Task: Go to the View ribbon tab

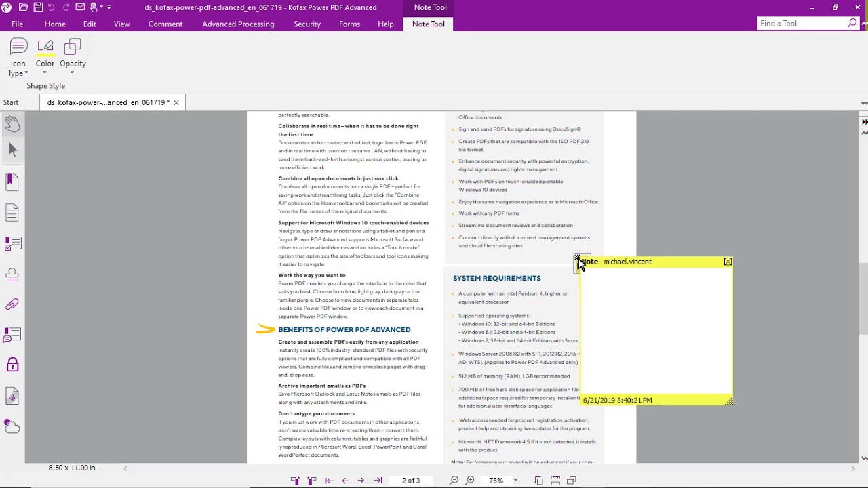Action: click(x=122, y=24)
